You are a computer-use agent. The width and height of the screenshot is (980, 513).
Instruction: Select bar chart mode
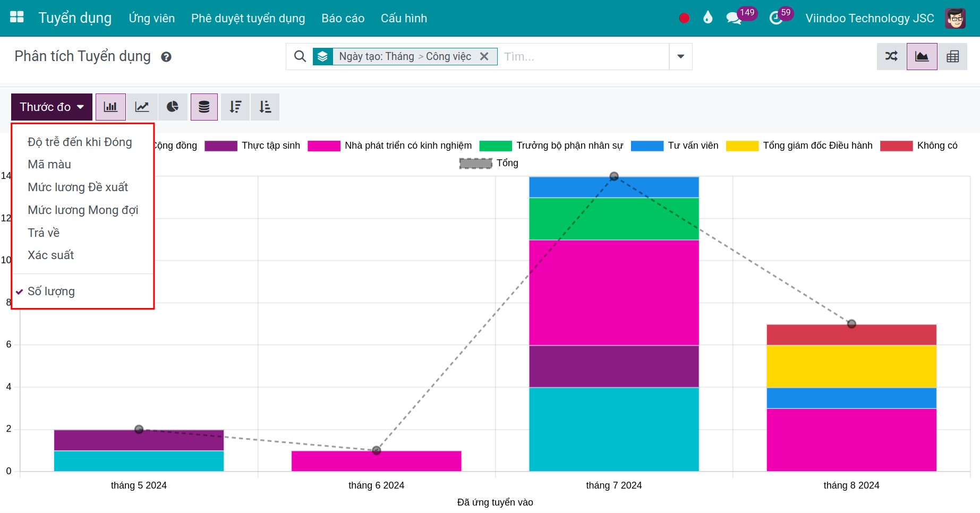pyautogui.click(x=110, y=107)
